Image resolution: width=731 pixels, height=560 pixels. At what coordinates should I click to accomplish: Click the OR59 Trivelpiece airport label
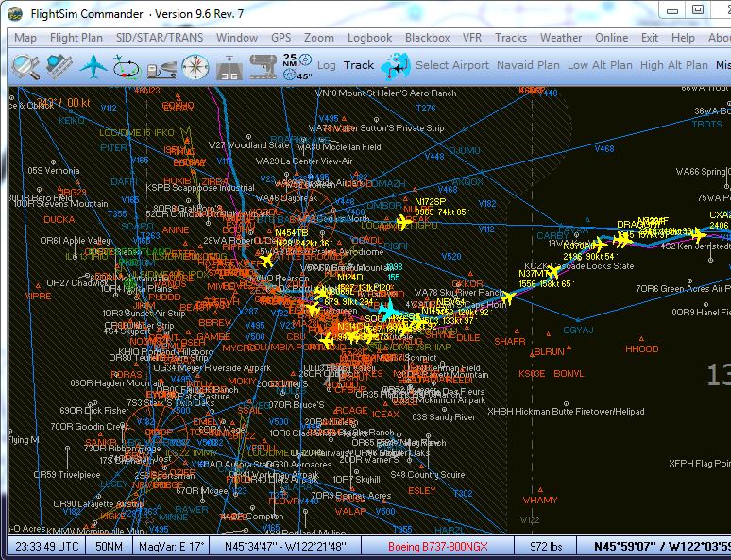[x=67, y=475]
